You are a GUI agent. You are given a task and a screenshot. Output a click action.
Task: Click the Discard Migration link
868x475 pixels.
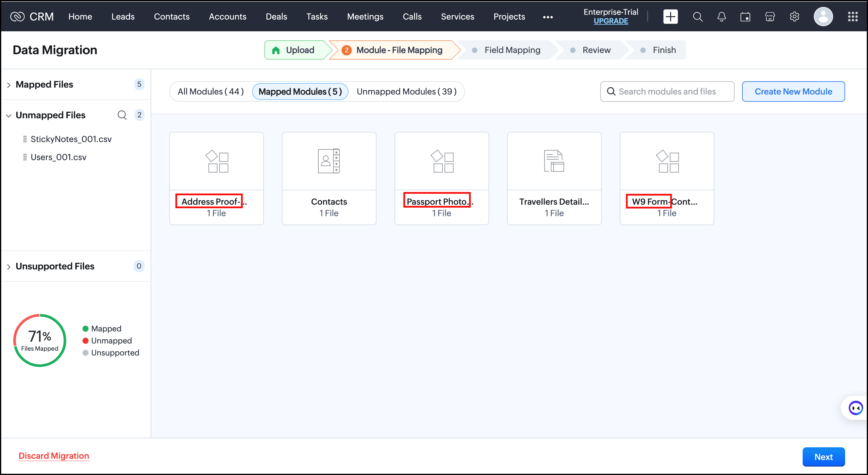click(54, 455)
